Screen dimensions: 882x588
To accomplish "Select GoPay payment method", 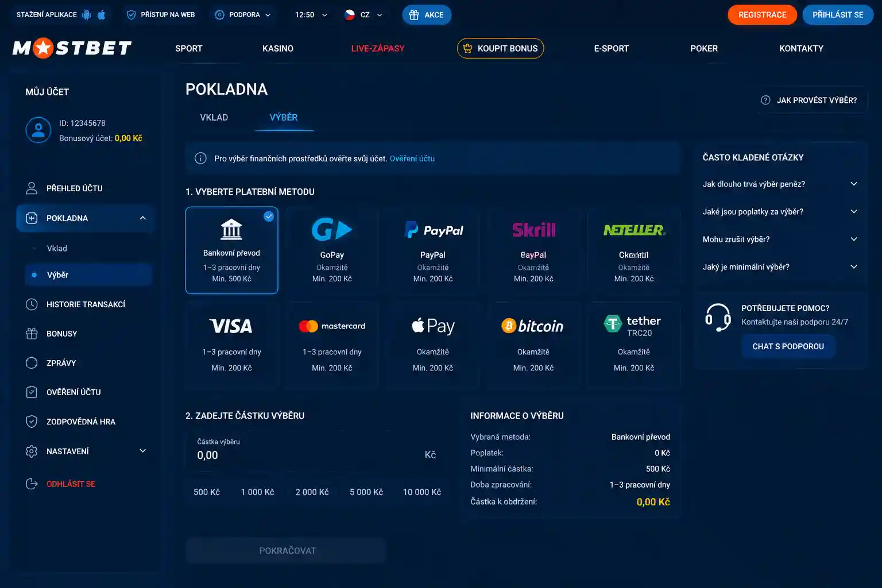I will pyautogui.click(x=332, y=250).
